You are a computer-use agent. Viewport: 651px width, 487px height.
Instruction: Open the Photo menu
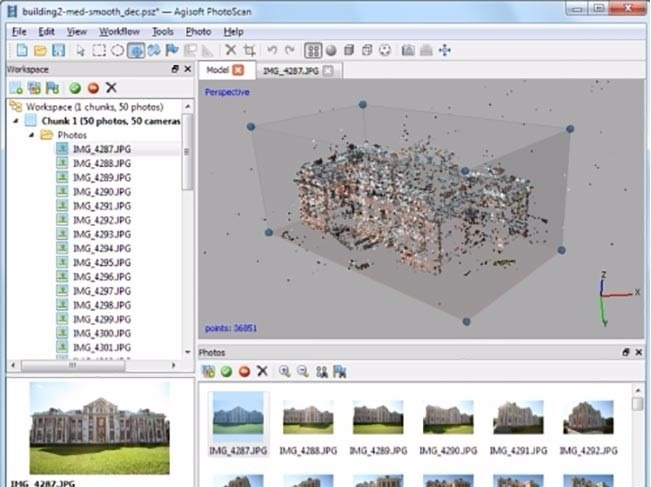[198, 32]
